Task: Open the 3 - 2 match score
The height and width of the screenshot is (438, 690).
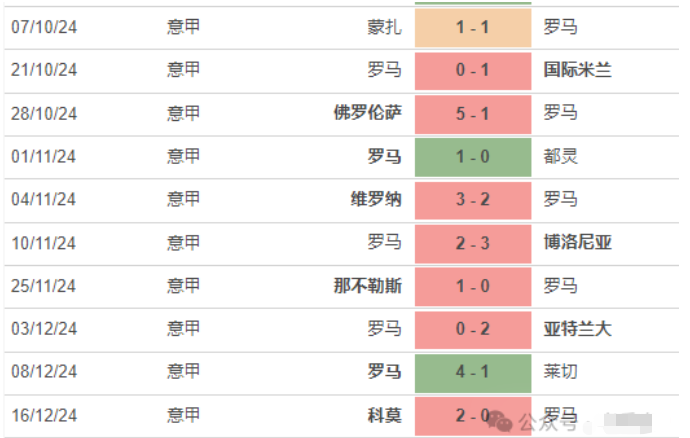Action: pos(472,199)
